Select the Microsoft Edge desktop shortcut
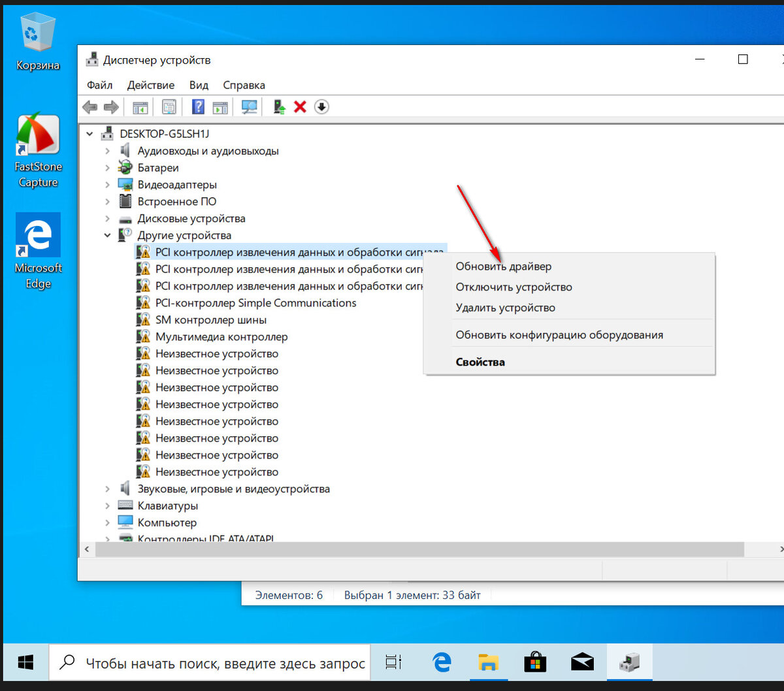 click(38, 251)
